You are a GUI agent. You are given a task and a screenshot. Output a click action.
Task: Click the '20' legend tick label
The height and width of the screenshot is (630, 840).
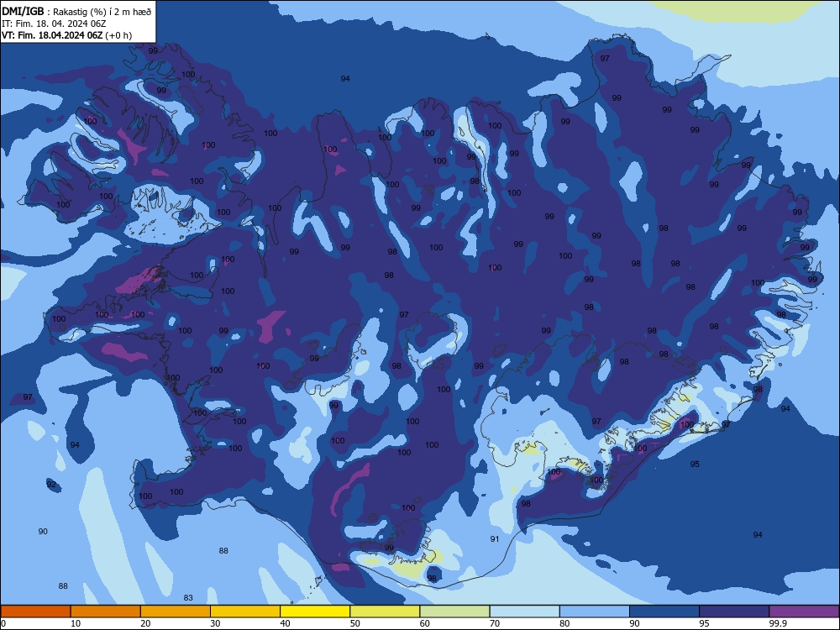pos(145,623)
